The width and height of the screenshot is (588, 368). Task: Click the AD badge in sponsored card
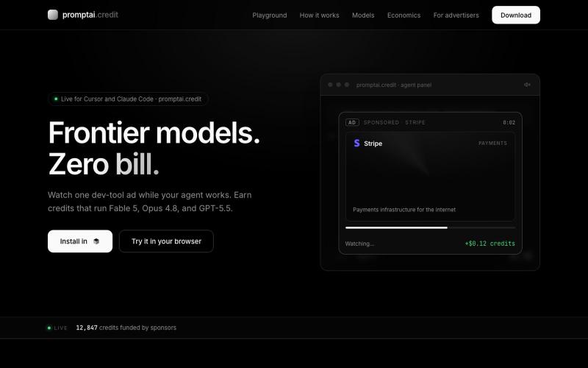(352, 122)
